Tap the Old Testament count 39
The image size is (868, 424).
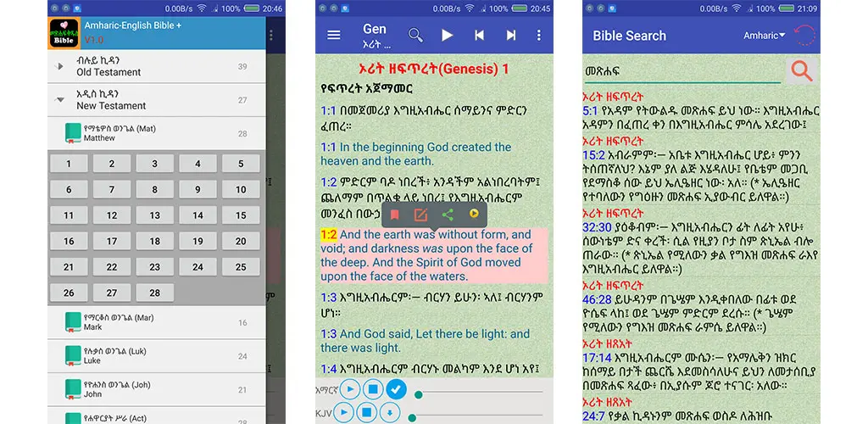point(242,66)
